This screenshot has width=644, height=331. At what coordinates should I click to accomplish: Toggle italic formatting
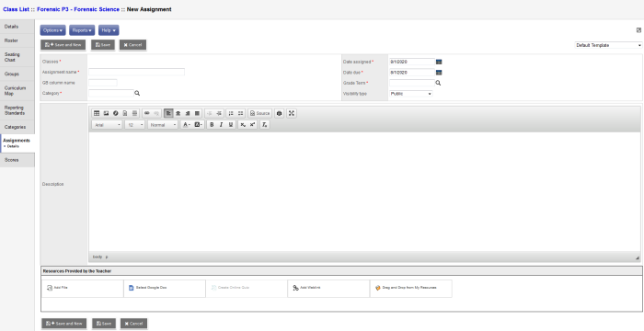click(221, 125)
